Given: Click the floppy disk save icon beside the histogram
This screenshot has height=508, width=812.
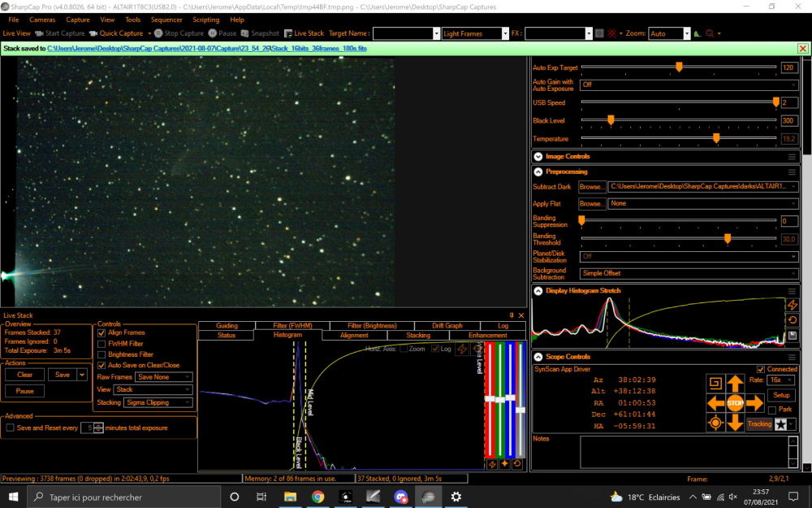Looking at the screenshot, I should 793,335.
